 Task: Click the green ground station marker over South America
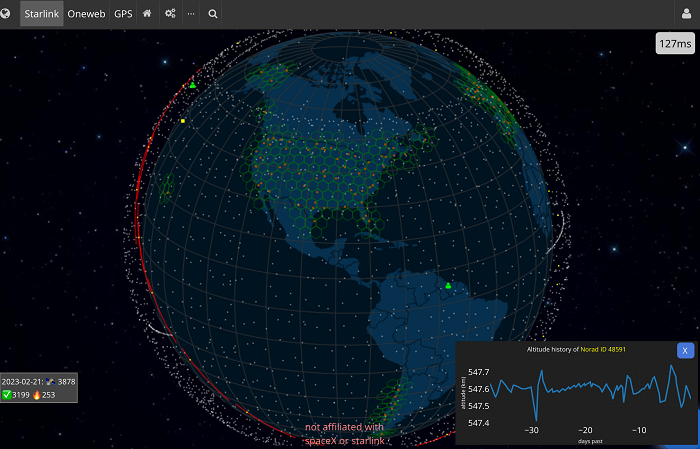pyautogui.click(x=448, y=286)
